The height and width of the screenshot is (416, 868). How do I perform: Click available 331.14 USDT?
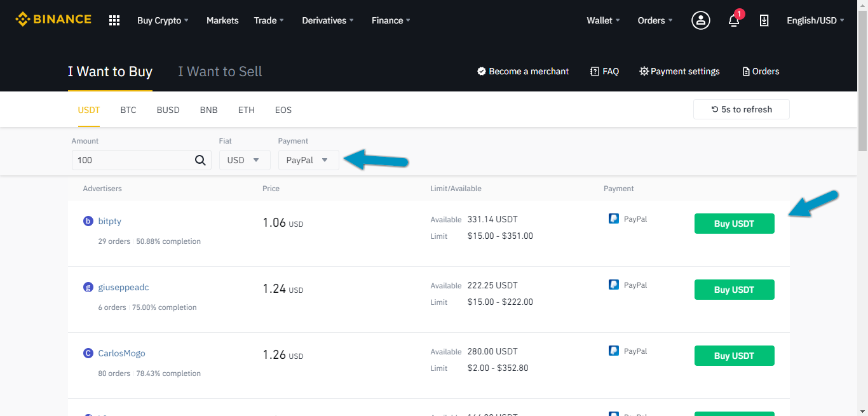(492, 219)
